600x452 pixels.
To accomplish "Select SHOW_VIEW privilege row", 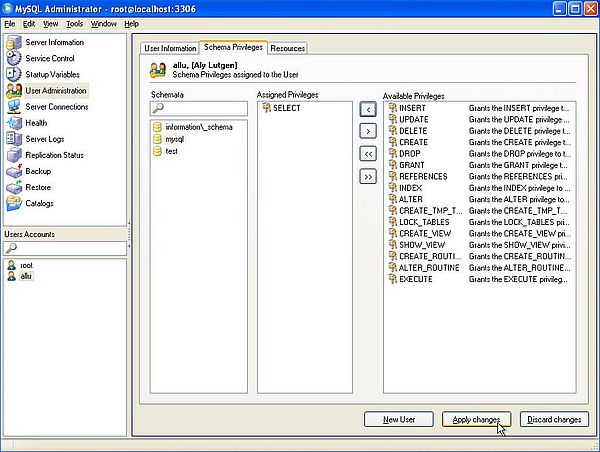I will 479,245.
